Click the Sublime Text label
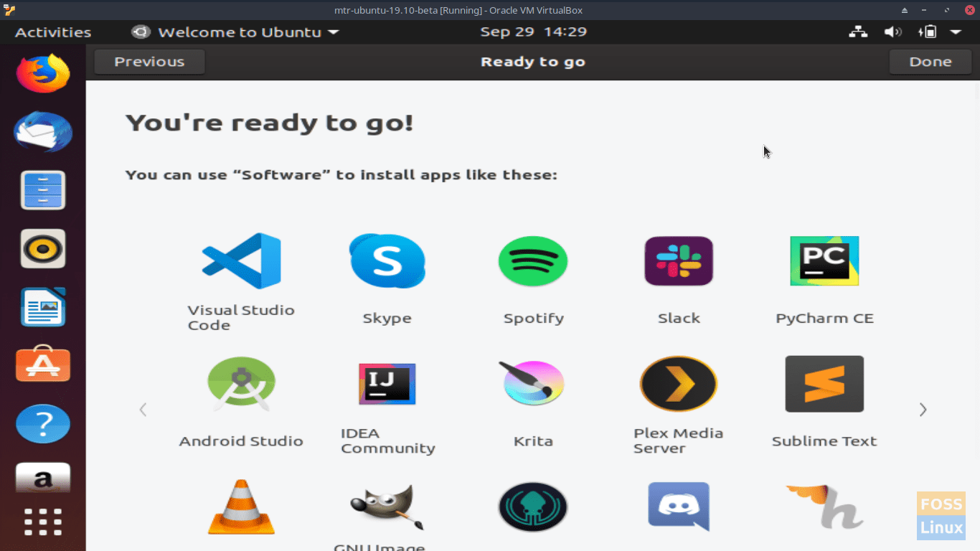Viewport: 980px width, 551px height. pos(824,441)
